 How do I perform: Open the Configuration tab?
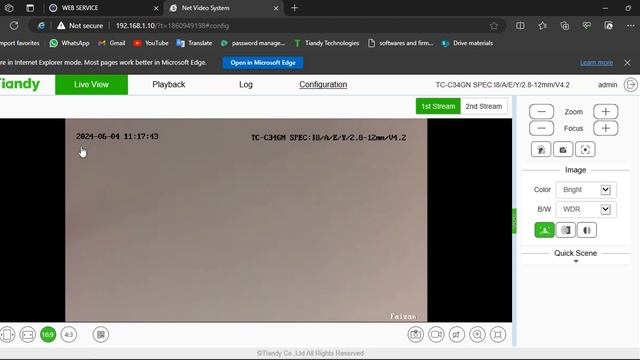click(323, 84)
